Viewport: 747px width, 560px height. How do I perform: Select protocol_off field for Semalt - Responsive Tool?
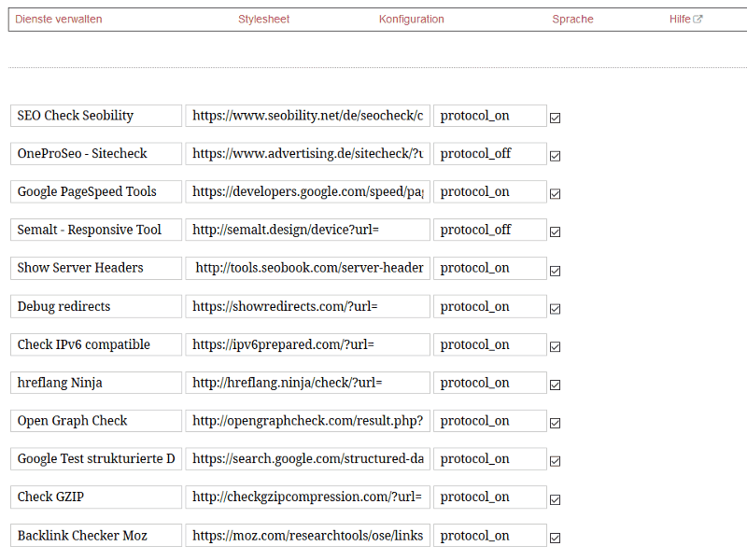point(489,230)
